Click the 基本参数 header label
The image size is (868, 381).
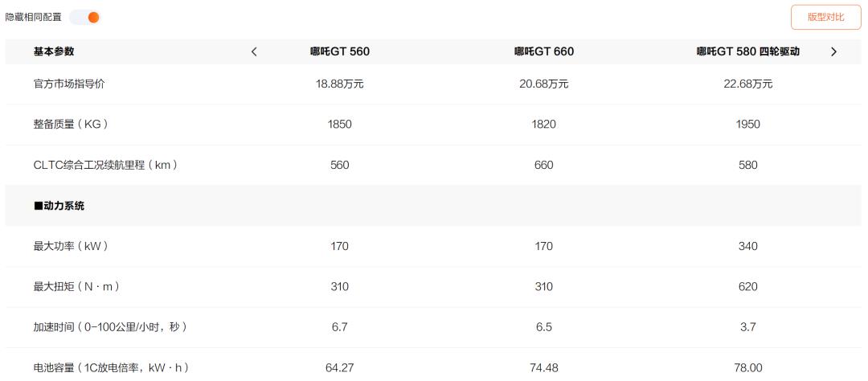point(54,52)
